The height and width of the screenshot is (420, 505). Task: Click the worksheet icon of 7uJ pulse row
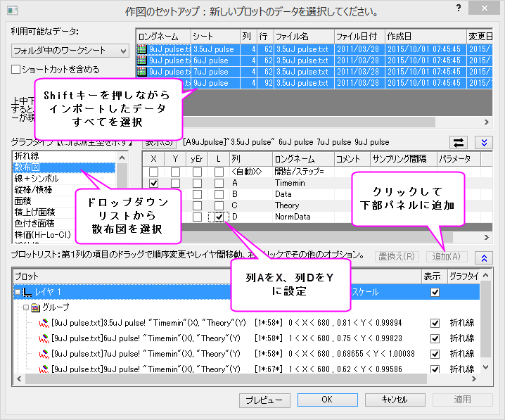(141, 72)
